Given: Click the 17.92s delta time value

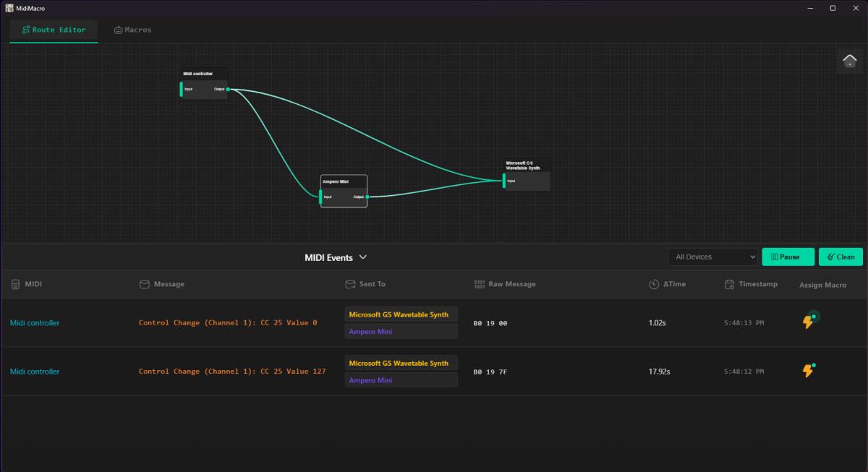Looking at the screenshot, I should (x=660, y=372).
